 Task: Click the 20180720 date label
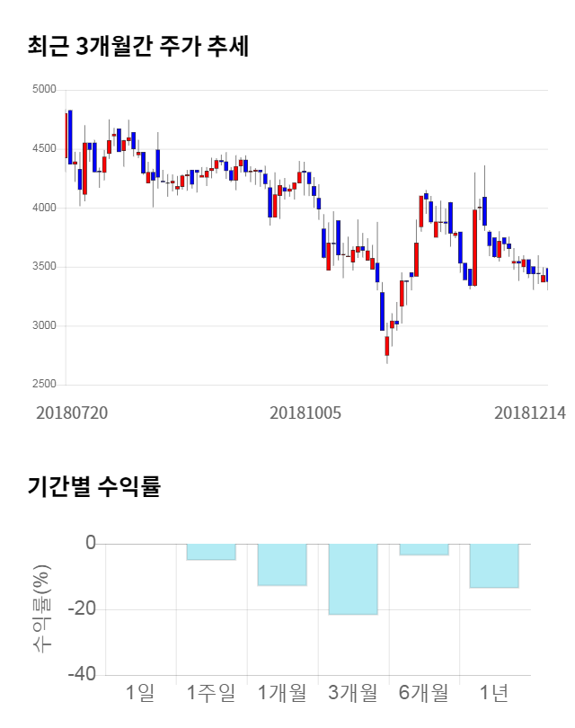pyautogui.click(x=72, y=413)
